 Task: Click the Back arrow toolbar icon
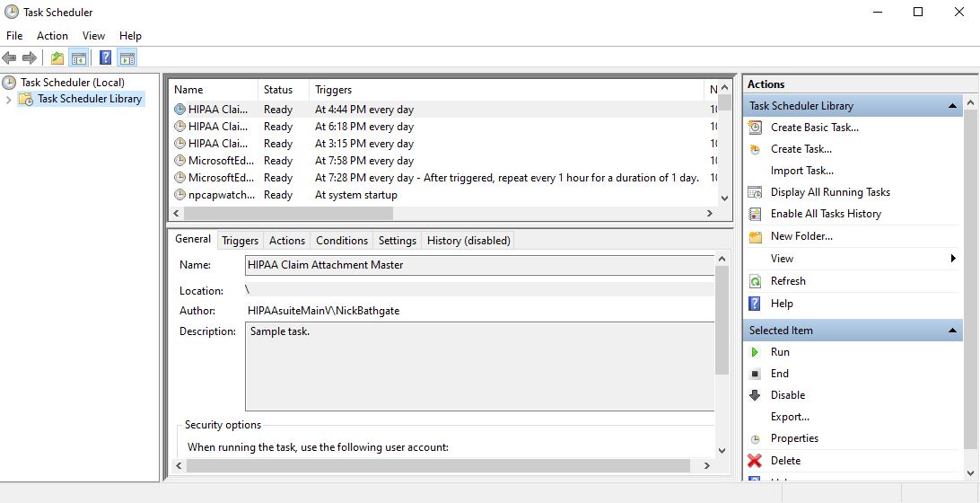point(9,58)
